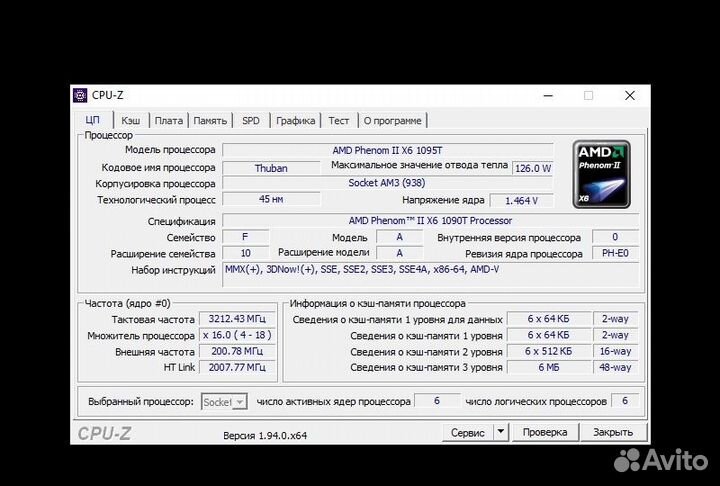Click the PH-E0 core revision value
Screen dimensions: 720x486
616,253
